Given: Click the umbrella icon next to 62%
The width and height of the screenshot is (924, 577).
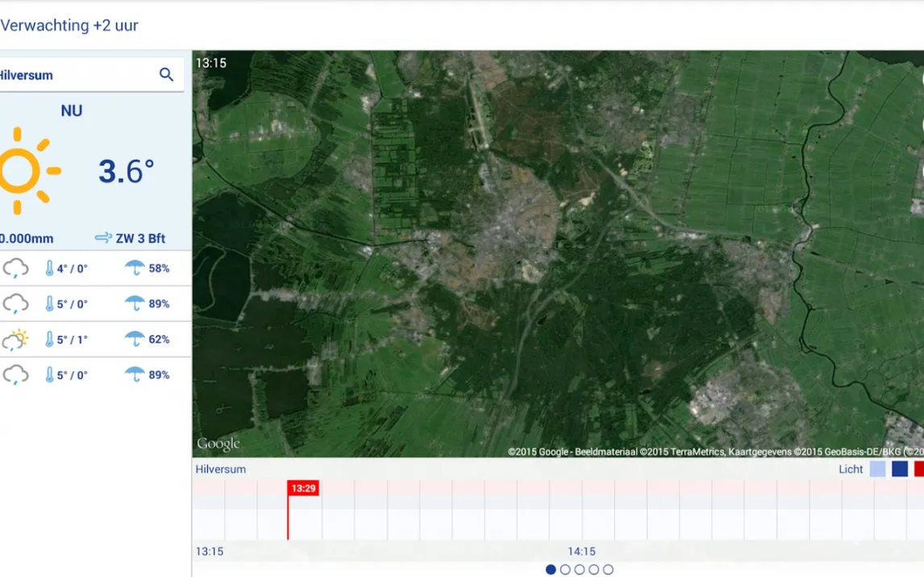Looking at the screenshot, I should pyautogui.click(x=135, y=339).
